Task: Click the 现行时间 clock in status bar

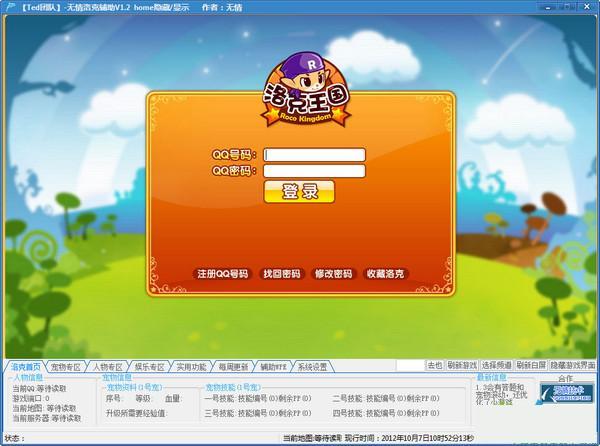Action: click(x=409, y=438)
